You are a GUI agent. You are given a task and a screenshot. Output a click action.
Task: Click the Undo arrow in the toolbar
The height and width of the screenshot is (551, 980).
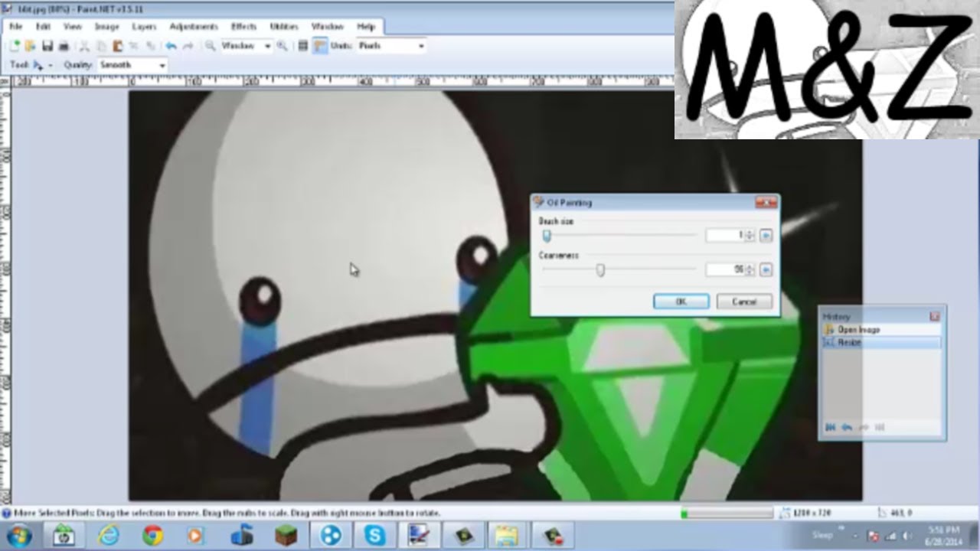point(171,46)
